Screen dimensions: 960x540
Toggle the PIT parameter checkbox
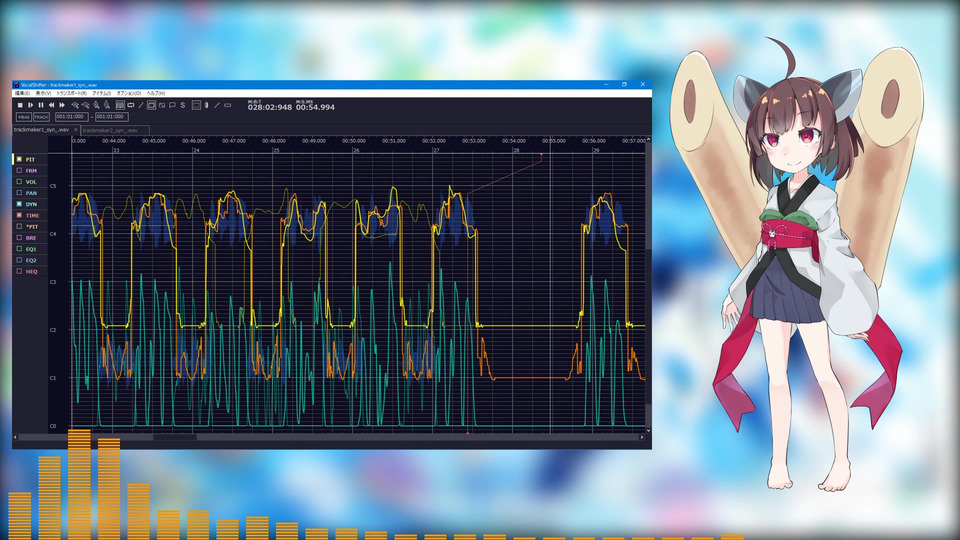19,159
